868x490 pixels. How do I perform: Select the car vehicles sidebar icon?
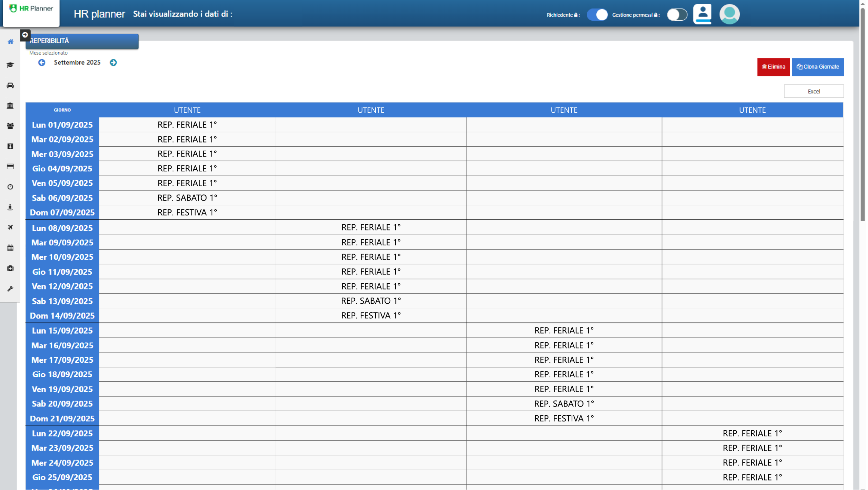click(x=10, y=86)
